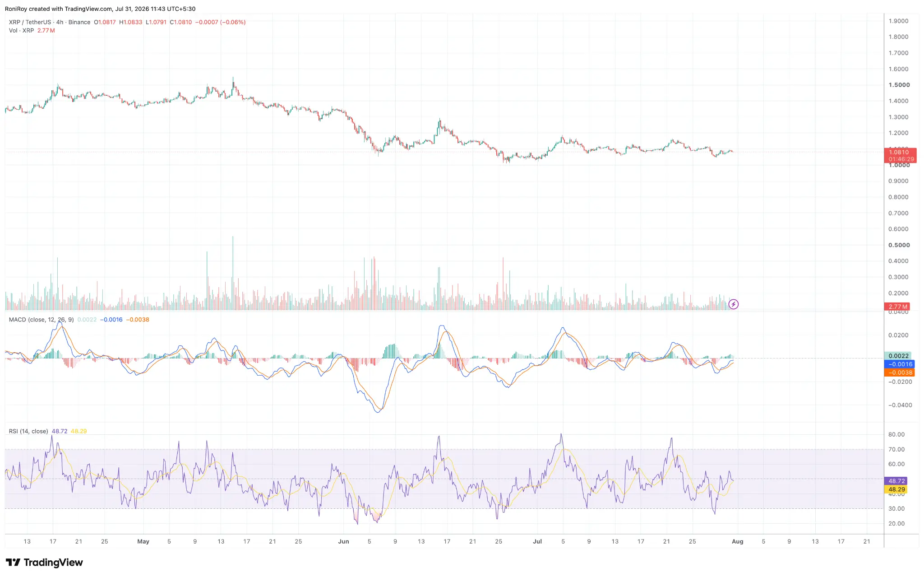The width and height of the screenshot is (924, 577).
Task: Click the Jun label on time axis
Action: click(343, 541)
